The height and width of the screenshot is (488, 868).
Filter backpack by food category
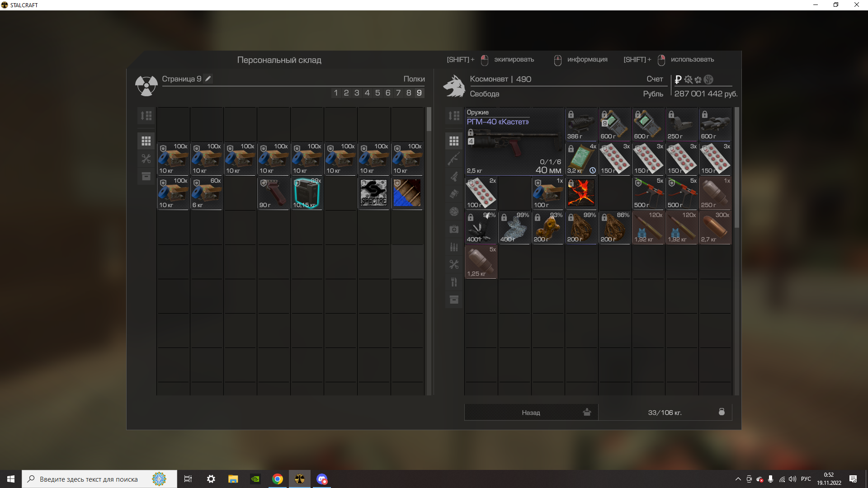[454, 282]
